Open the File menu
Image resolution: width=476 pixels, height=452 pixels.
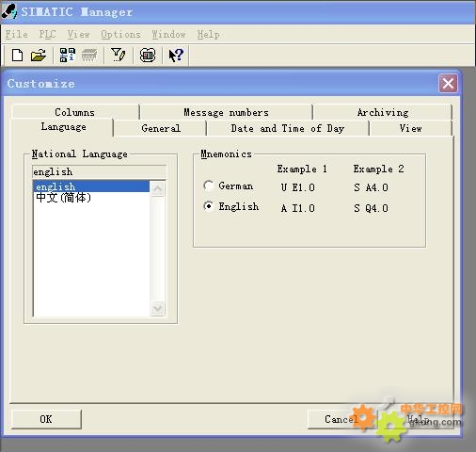pyautogui.click(x=17, y=34)
